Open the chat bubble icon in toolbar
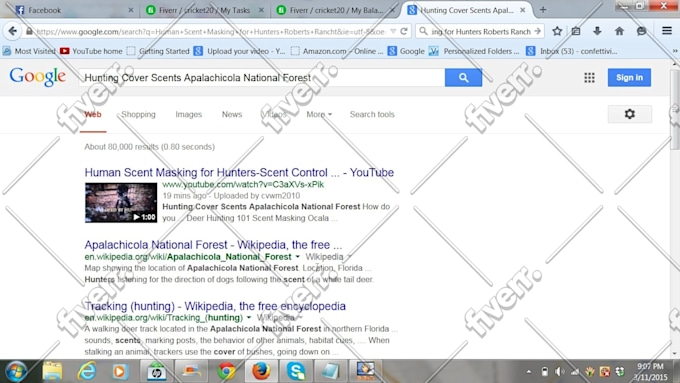 (x=641, y=31)
